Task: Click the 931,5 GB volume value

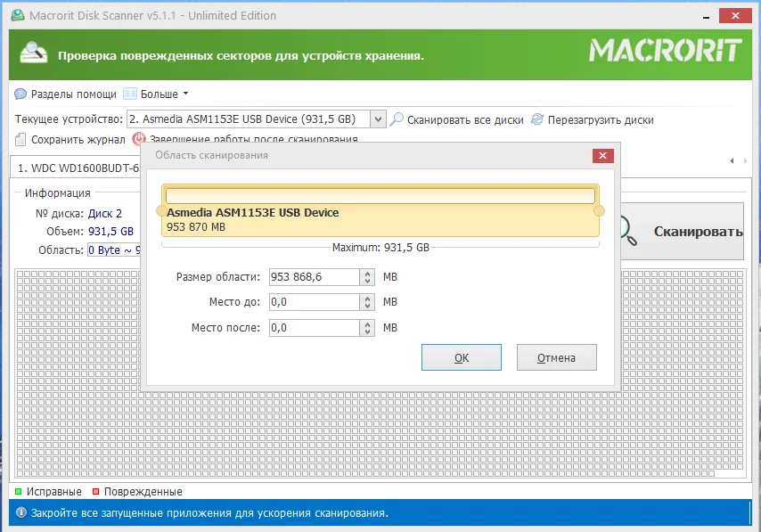Action: coord(110,232)
